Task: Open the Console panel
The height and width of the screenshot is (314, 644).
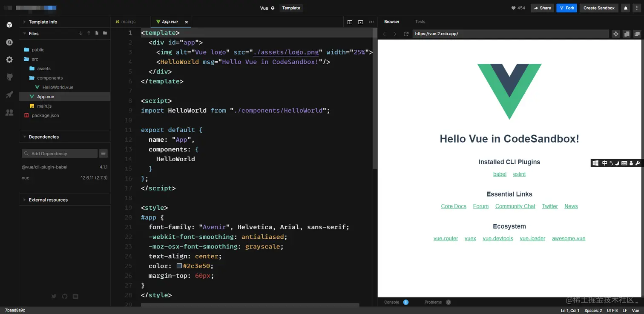Action: 396,302
